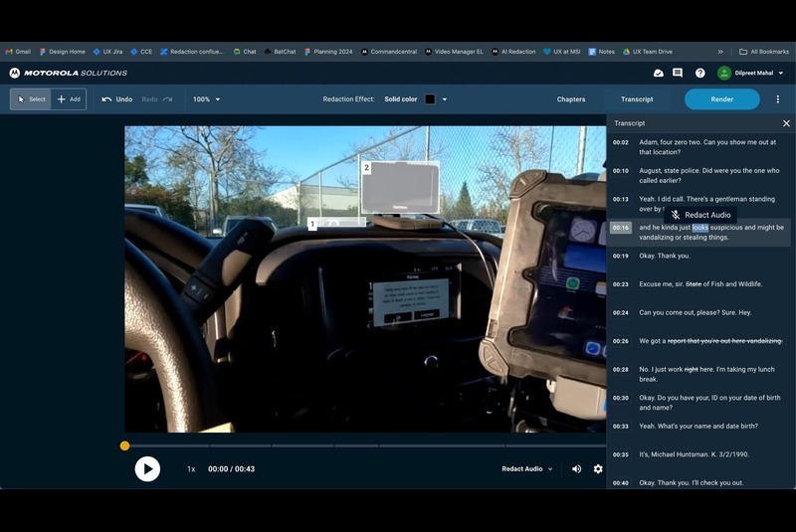Viewport: 796px width, 532px height.
Task: Click the struck-through word 'right' at 00:28
Action: pyautogui.click(x=691, y=370)
